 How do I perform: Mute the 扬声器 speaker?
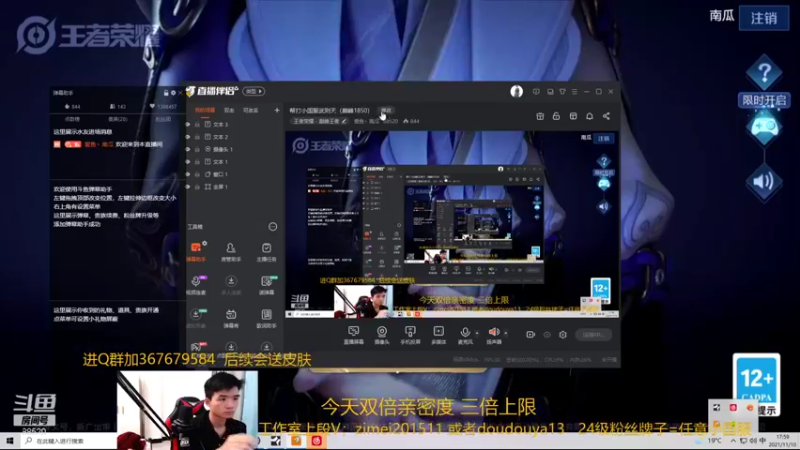coord(493,333)
